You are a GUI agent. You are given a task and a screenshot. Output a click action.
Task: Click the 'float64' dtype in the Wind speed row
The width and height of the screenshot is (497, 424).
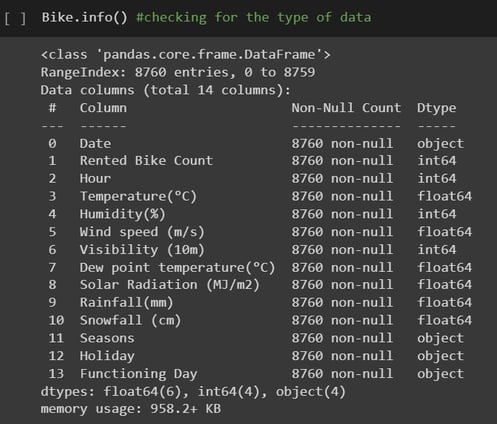pos(444,232)
